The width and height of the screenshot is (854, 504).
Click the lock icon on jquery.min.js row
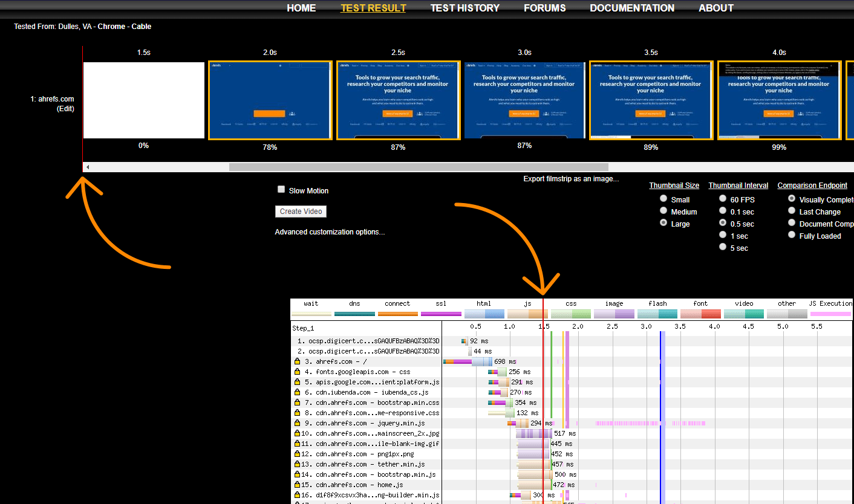click(x=297, y=423)
